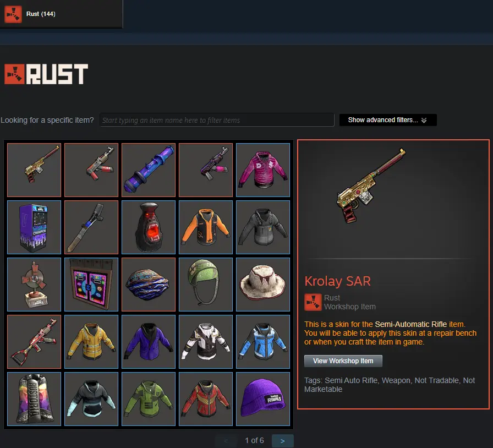493x448 pixels.
Task: Go to previous inventory page arrow
Action: [226, 441]
